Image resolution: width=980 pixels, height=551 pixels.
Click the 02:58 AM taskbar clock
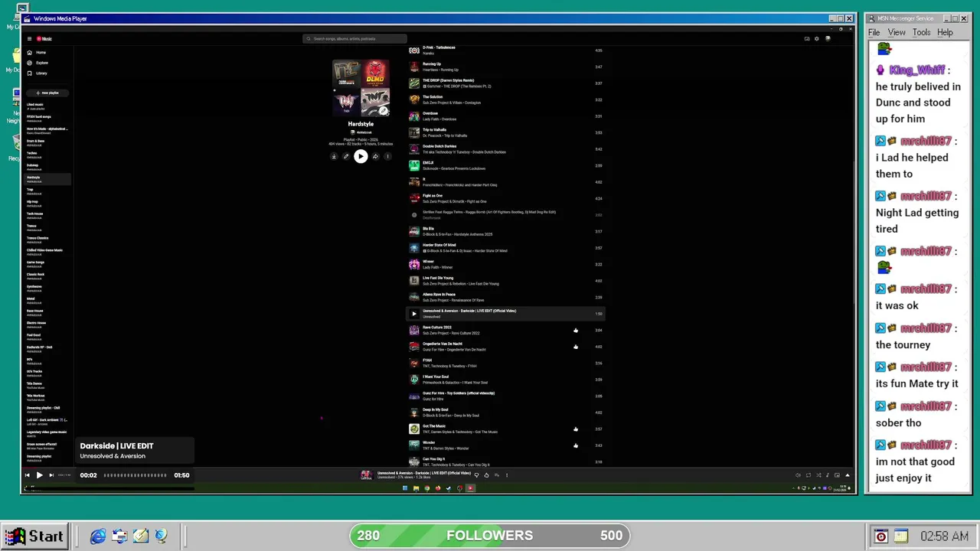[944, 536]
